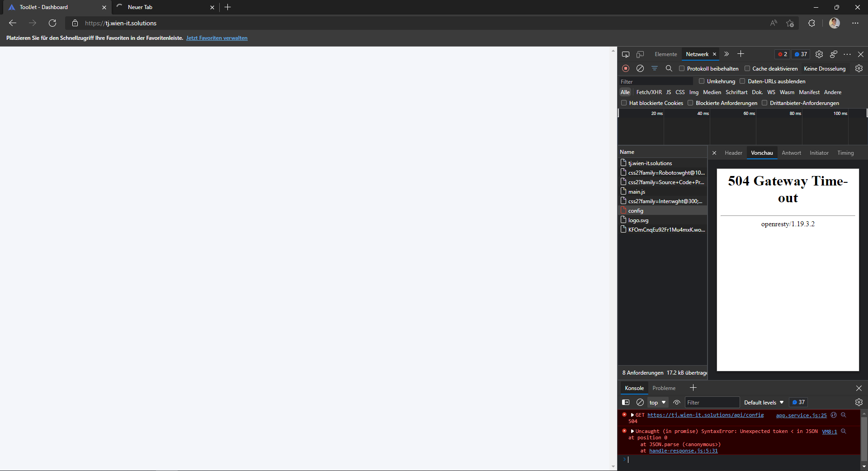Screen dimensions: 868x471
Task: Enable the Protokoll beibehalten checkbox
Action: (x=683, y=68)
